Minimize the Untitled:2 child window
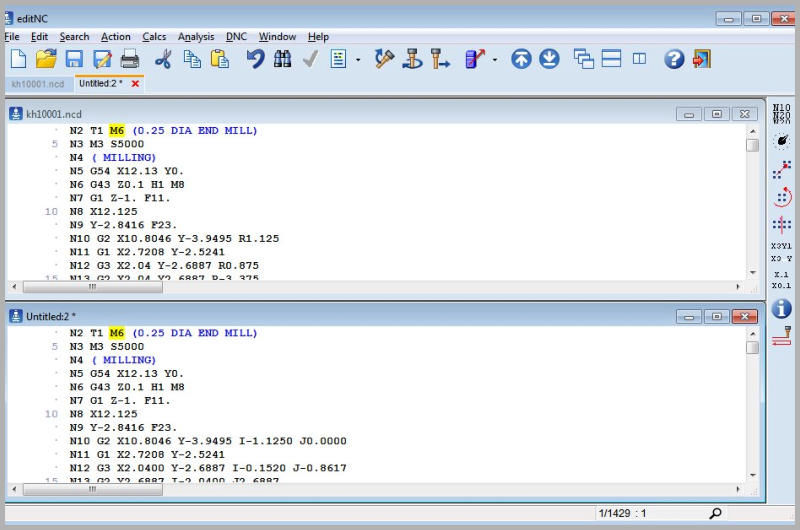Image resolution: width=800 pixels, height=530 pixels. point(689,317)
